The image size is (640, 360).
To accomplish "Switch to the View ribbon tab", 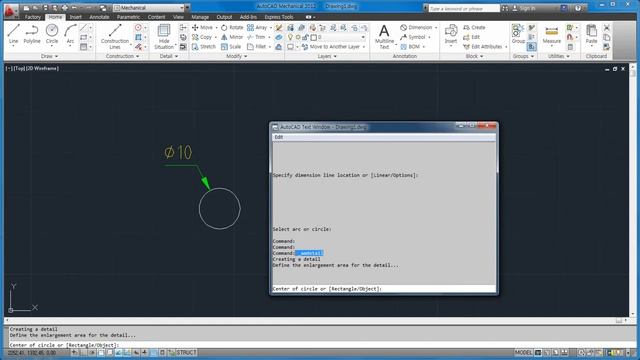I will tap(178, 17).
